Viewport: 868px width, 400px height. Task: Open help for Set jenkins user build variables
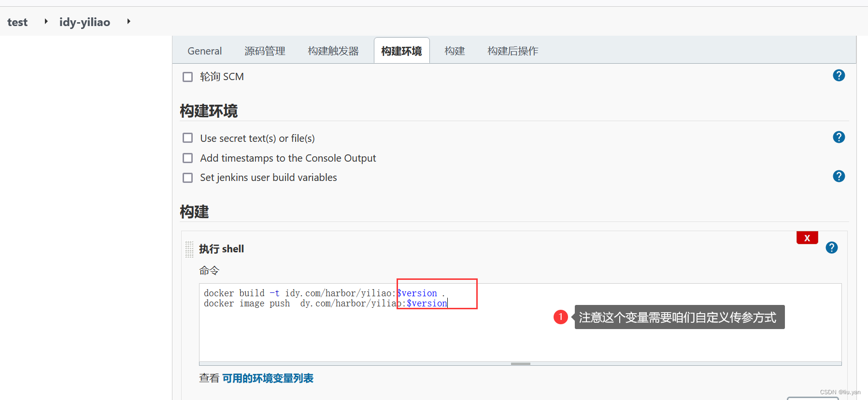point(839,176)
